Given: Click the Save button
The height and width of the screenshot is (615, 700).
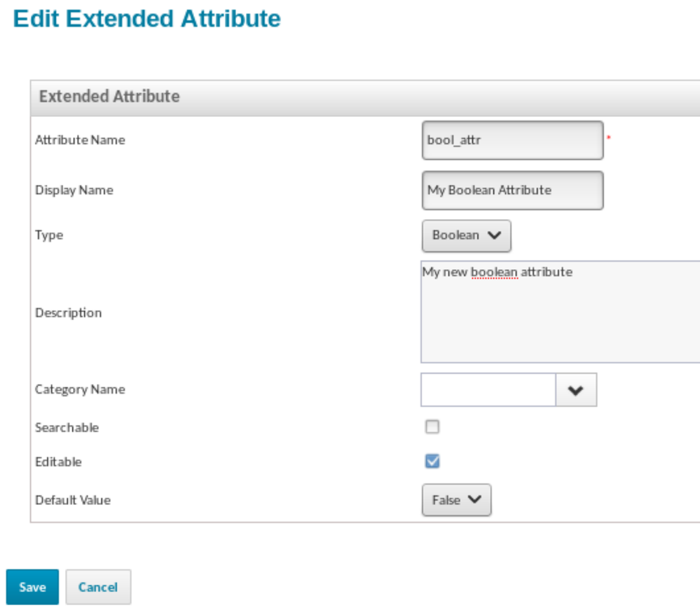Looking at the screenshot, I should [32, 586].
